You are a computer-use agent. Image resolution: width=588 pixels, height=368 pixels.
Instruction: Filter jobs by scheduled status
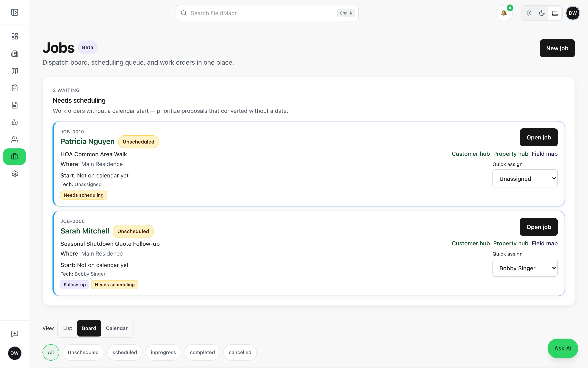[x=125, y=352]
